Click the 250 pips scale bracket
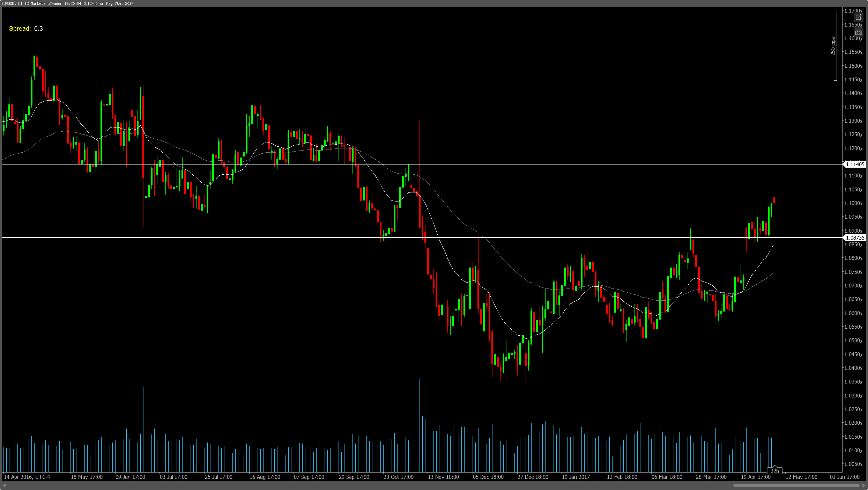The width and height of the screenshot is (868, 490). tap(836, 46)
